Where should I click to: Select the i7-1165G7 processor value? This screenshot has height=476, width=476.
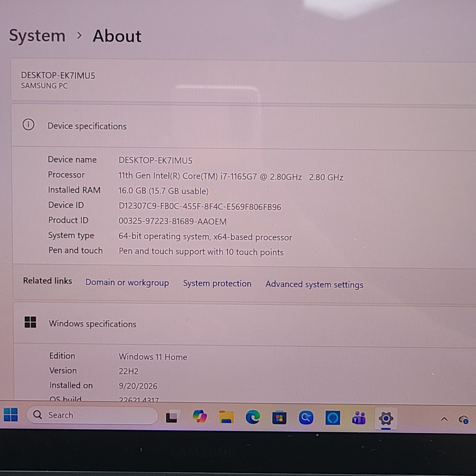pos(231,177)
